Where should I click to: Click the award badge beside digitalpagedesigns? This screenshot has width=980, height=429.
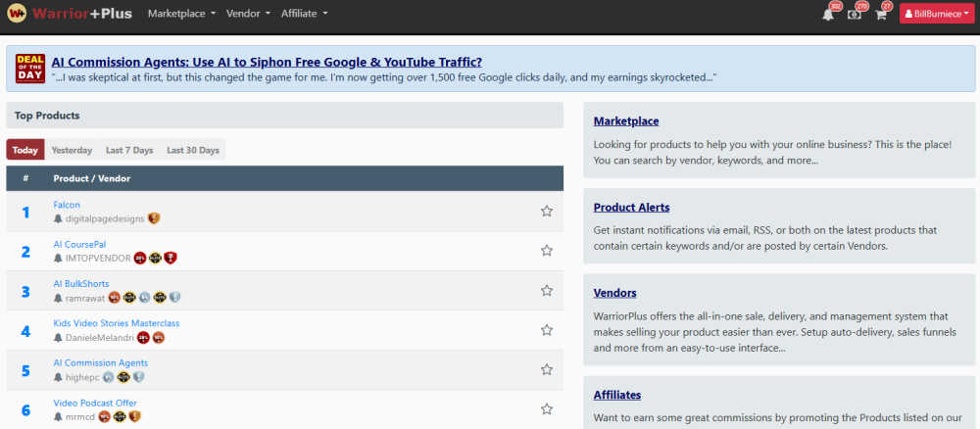click(154, 218)
